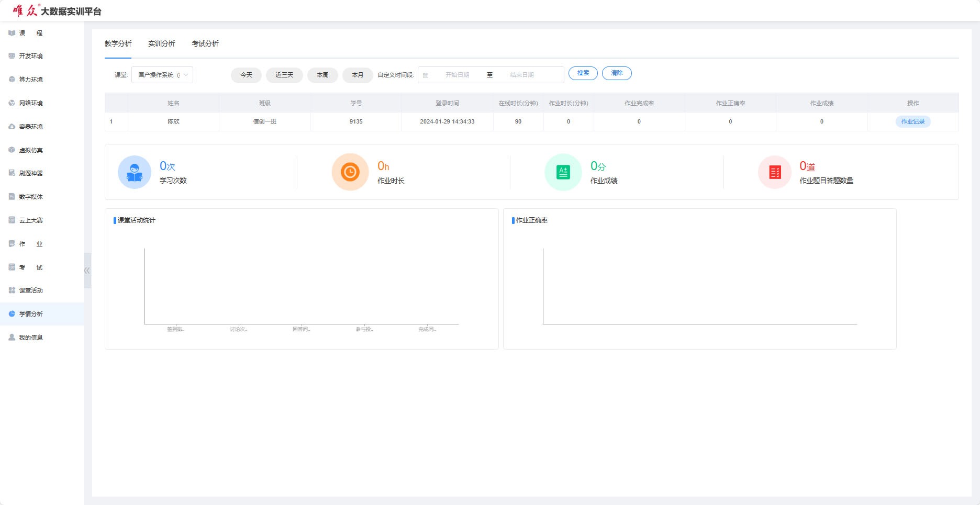The width and height of the screenshot is (980, 505).
Task: Open 刷题神器 from the sidebar icon
Action: (x=12, y=173)
